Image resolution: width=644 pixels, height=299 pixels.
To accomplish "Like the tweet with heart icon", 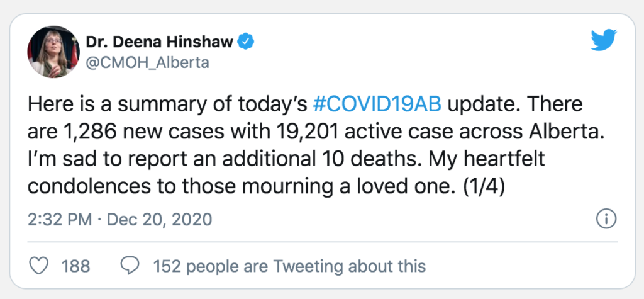I will pyautogui.click(x=40, y=266).
